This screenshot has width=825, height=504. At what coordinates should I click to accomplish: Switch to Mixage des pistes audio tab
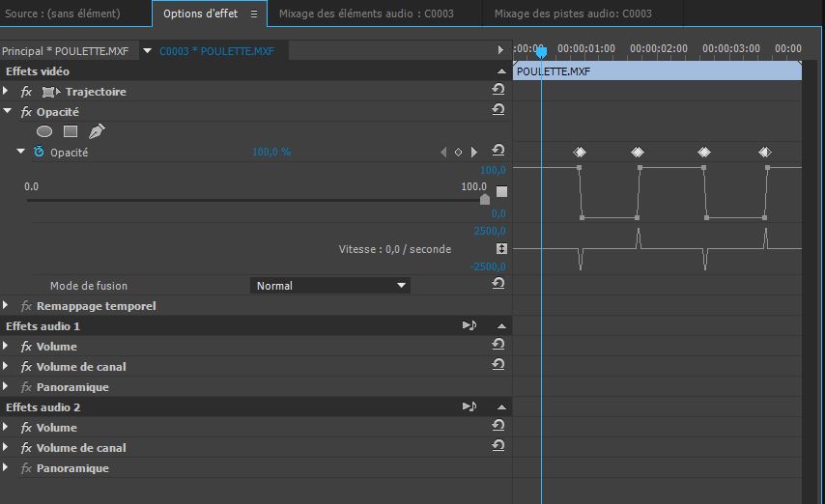(x=572, y=14)
